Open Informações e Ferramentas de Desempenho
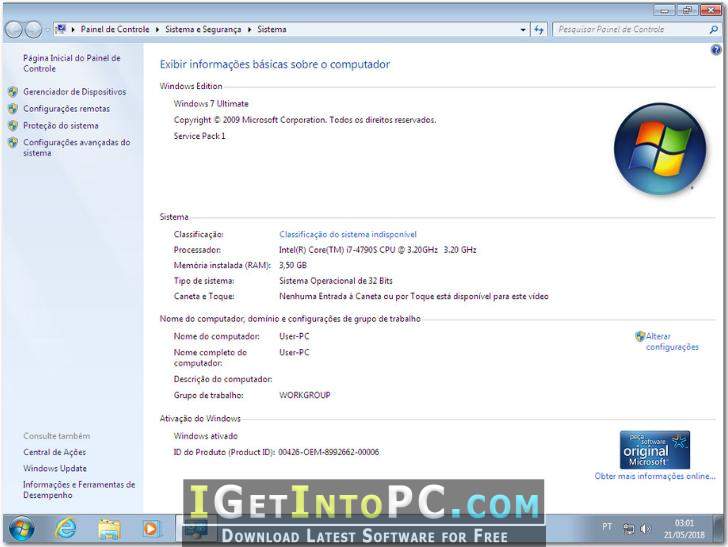Image resolution: width=728 pixels, height=547 pixels. click(79, 489)
